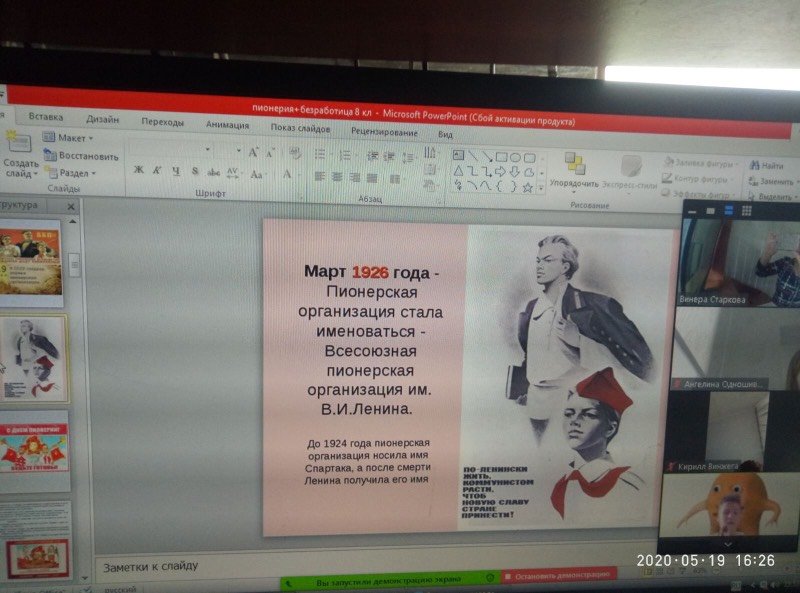Toggle strikethrough text formatting
Screen dimensions: 800x593
coord(213,172)
